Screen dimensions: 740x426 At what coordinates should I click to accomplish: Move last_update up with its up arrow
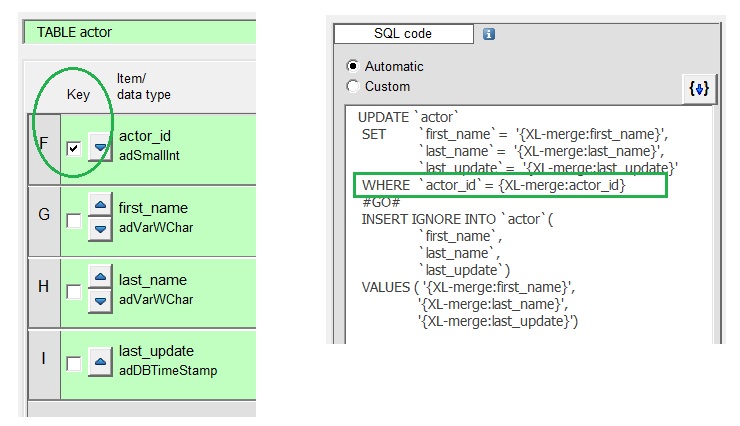click(x=100, y=362)
